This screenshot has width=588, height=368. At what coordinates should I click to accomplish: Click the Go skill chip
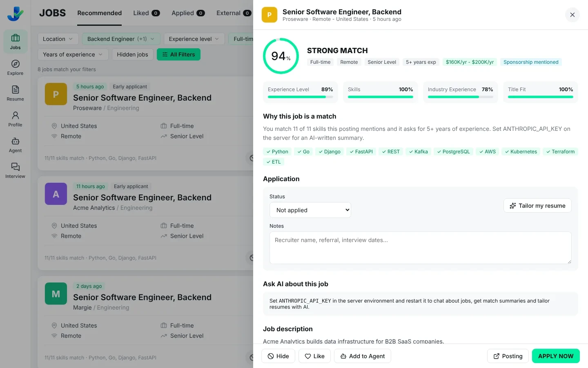pyautogui.click(x=303, y=152)
